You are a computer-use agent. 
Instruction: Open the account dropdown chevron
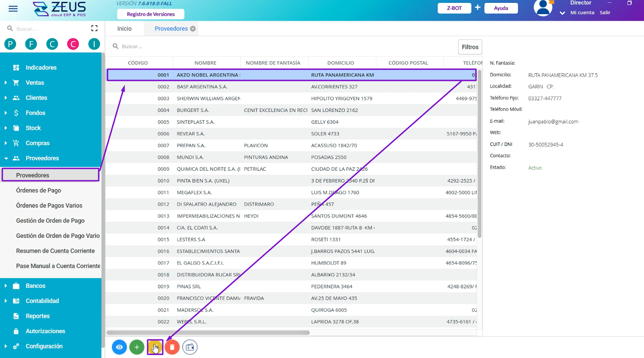(562, 13)
